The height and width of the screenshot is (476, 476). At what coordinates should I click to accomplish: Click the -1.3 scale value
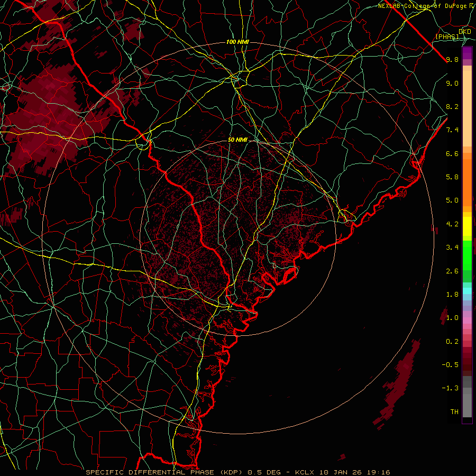450,388
